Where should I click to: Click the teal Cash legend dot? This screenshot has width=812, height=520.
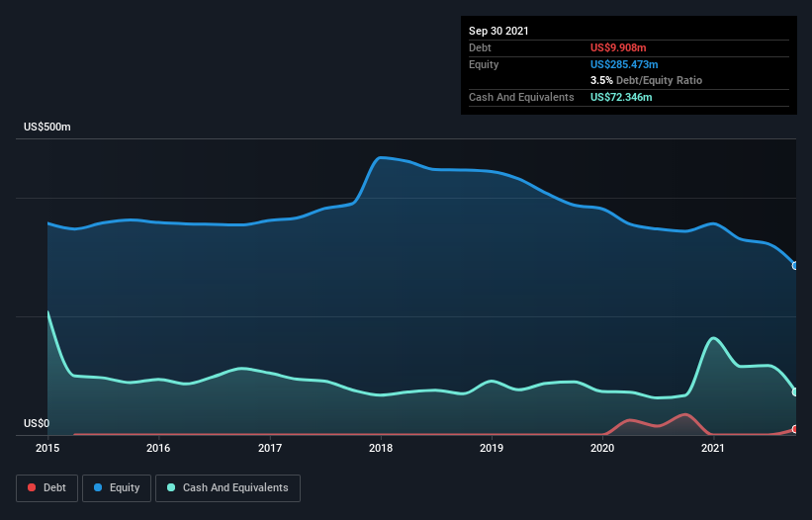(171, 487)
